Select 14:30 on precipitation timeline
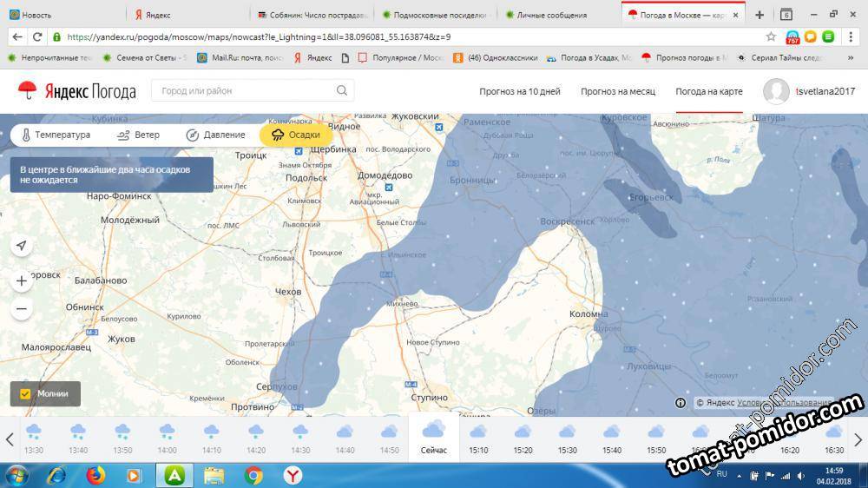The height and width of the screenshot is (488, 868). [300, 439]
